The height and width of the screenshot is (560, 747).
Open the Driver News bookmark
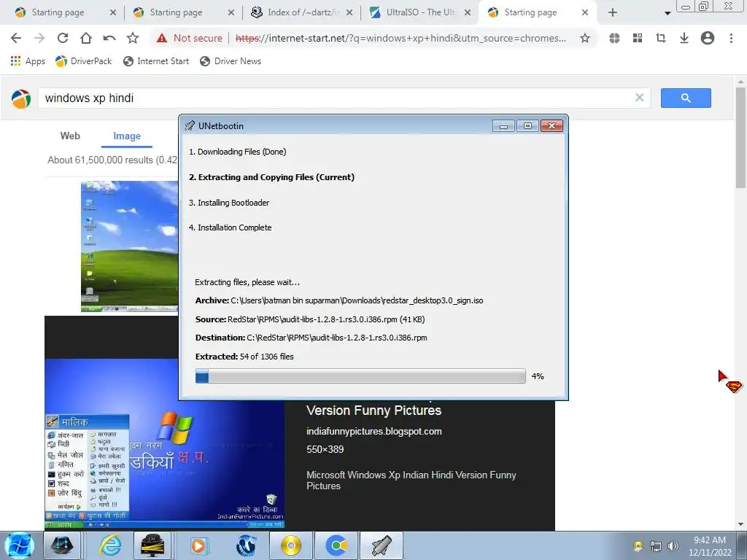pyautogui.click(x=231, y=61)
